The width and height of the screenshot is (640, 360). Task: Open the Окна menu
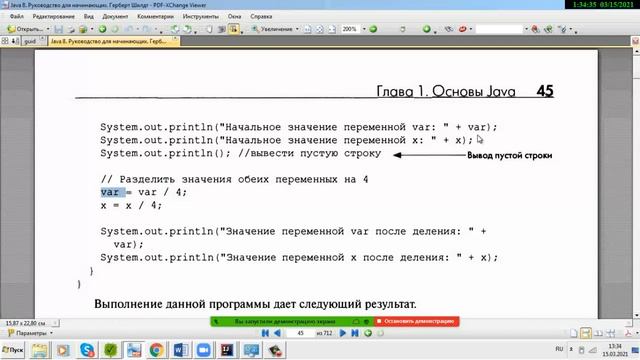pyautogui.click(x=234, y=16)
